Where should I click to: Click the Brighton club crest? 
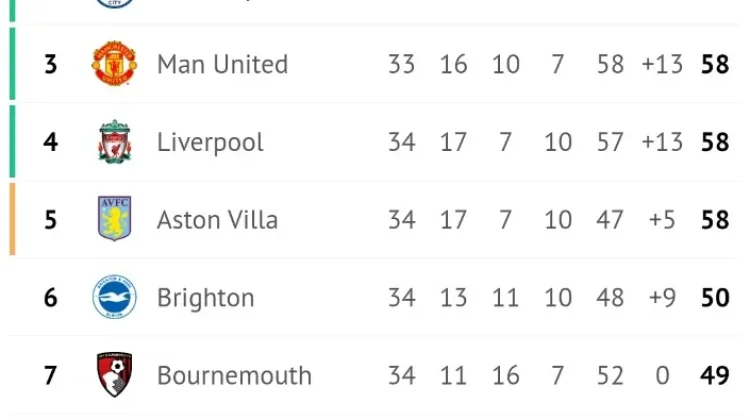click(114, 297)
